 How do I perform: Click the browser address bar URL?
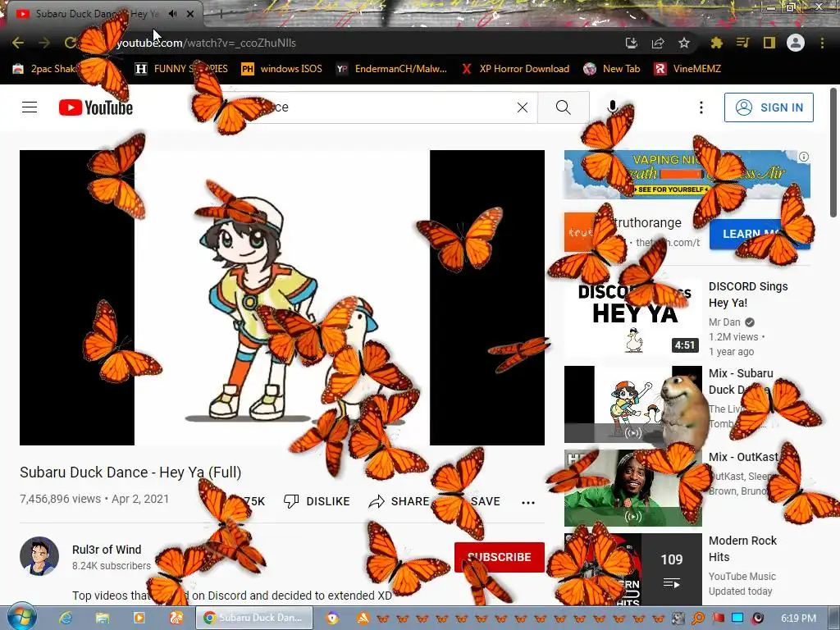point(206,43)
